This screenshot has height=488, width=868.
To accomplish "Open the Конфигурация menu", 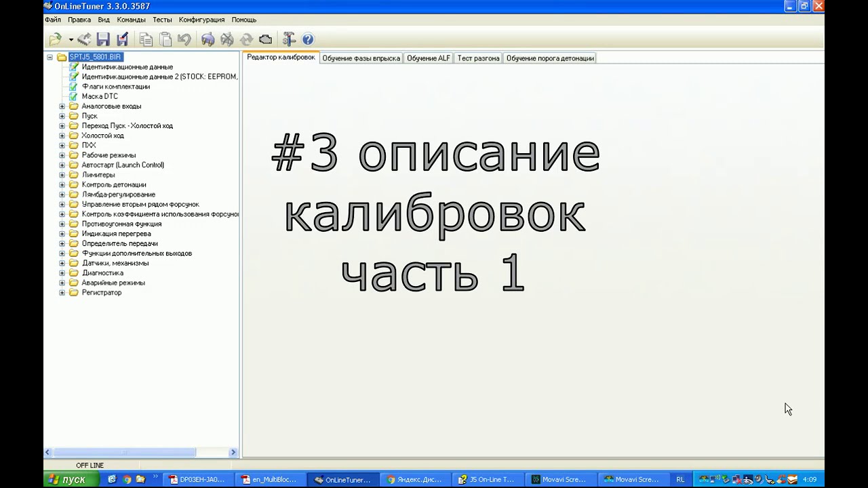I will [x=201, y=20].
